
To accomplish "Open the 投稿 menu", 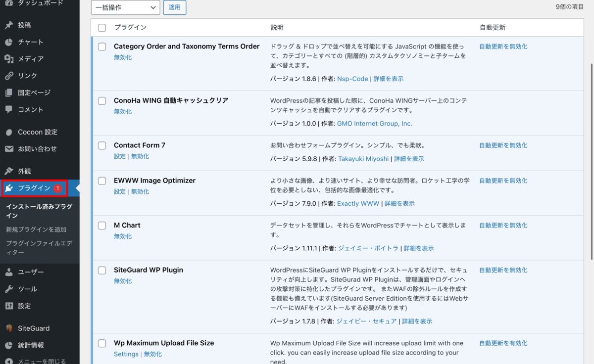I will click(x=40, y=25).
